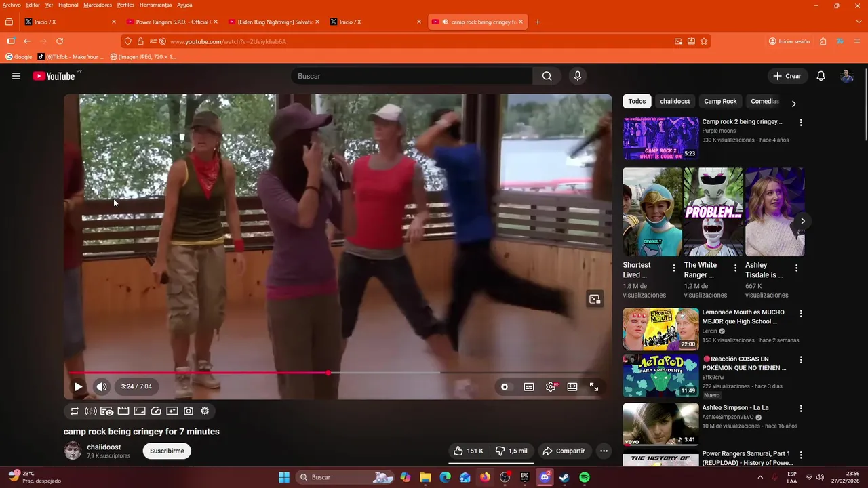
Task: Click the 3:24 / 7:04 time display
Action: [136, 386]
